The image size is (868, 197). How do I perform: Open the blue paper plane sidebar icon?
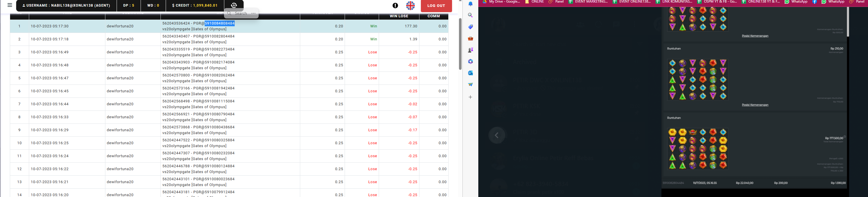471,84
